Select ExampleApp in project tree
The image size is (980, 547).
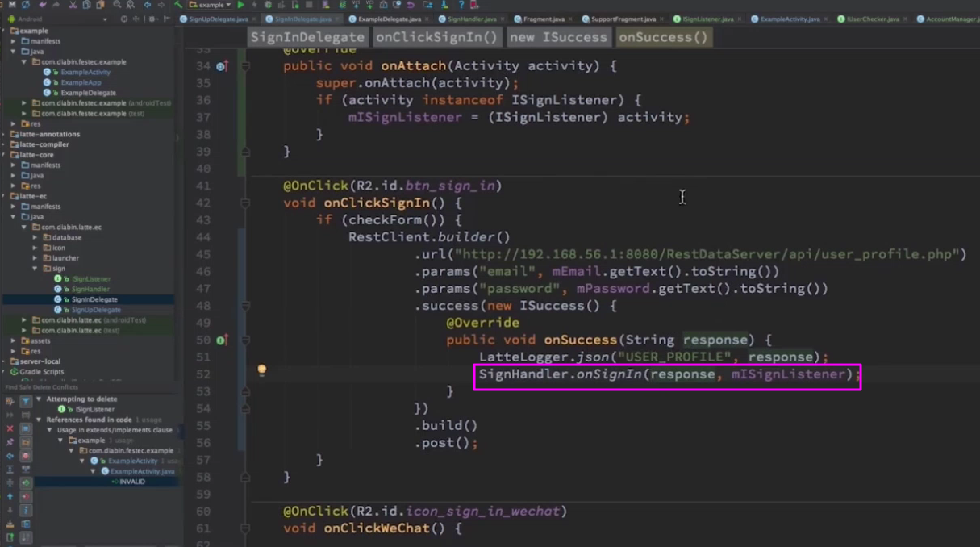coord(81,82)
